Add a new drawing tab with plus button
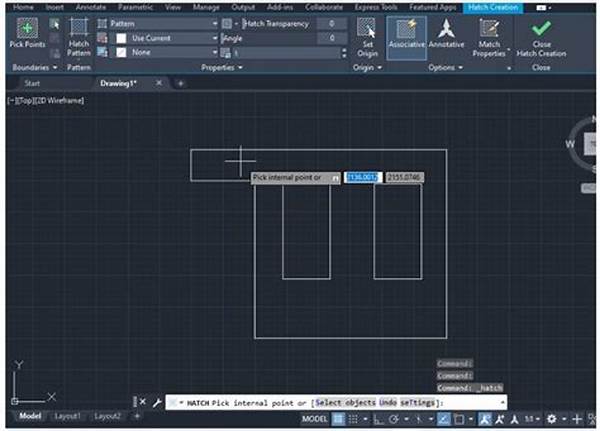 pos(181,83)
